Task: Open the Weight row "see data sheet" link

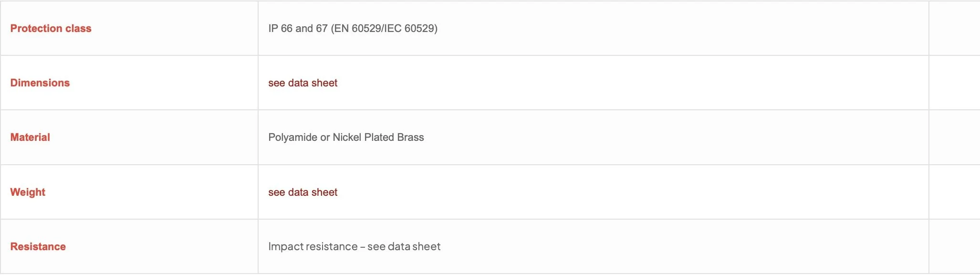Action: point(302,192)
